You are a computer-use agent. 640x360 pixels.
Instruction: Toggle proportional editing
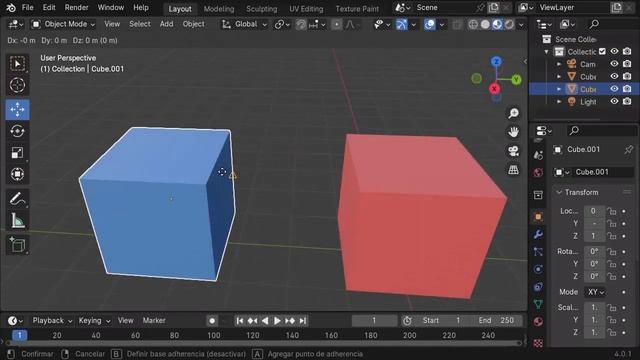336,24
